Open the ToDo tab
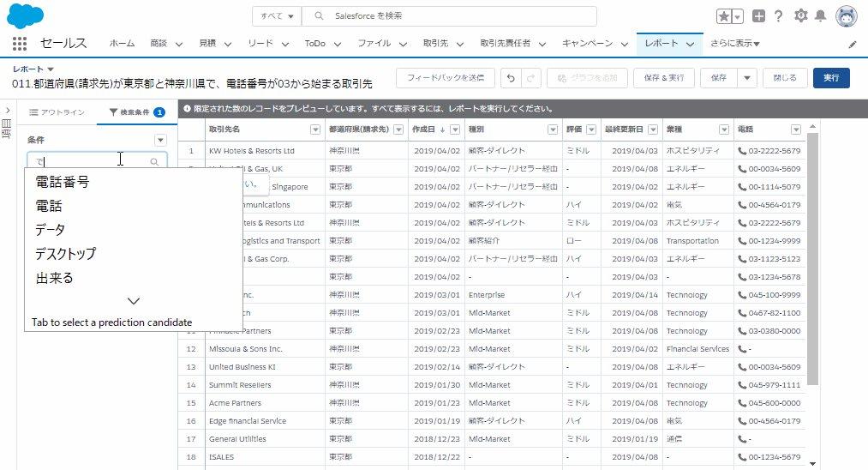The height and width of the screenshot is (470, 868). (315, 43)
